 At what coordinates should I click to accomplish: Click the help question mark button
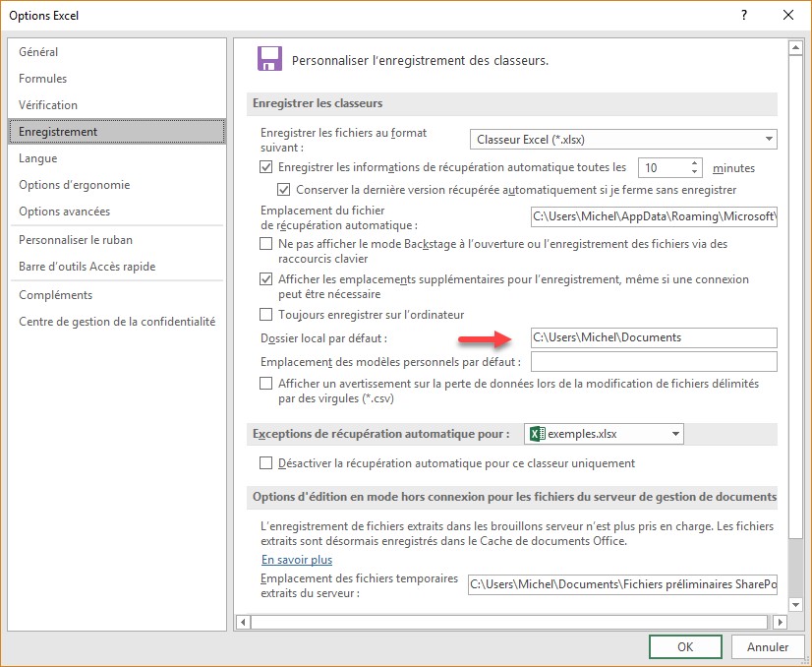[x=743, y=15]
